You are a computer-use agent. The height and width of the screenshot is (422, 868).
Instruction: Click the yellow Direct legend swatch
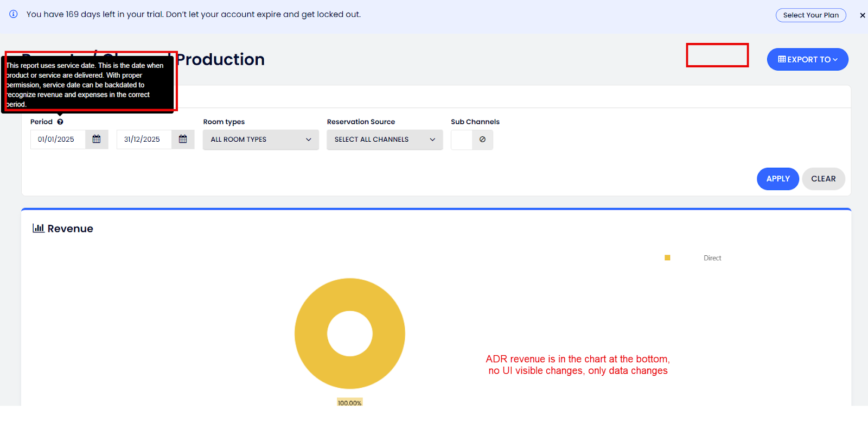pos(667,258)
